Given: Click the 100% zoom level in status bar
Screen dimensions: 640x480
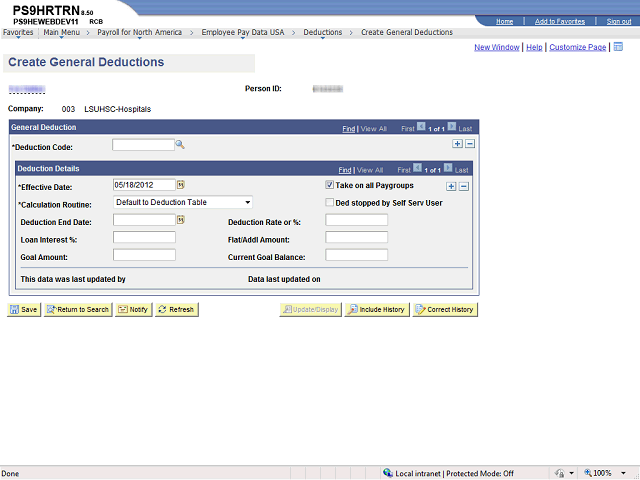Looking at the screenshot, I should [602, 473].
